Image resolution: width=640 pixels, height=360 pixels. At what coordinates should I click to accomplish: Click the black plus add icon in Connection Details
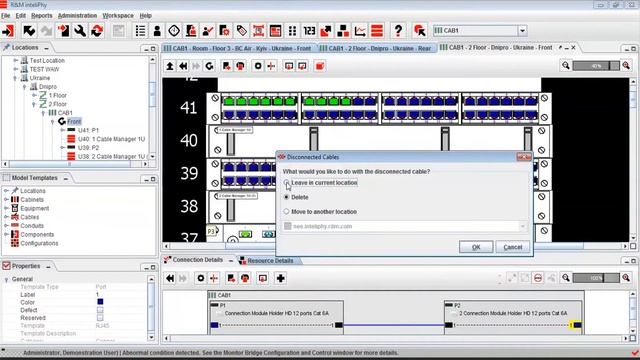coord(280,278)
